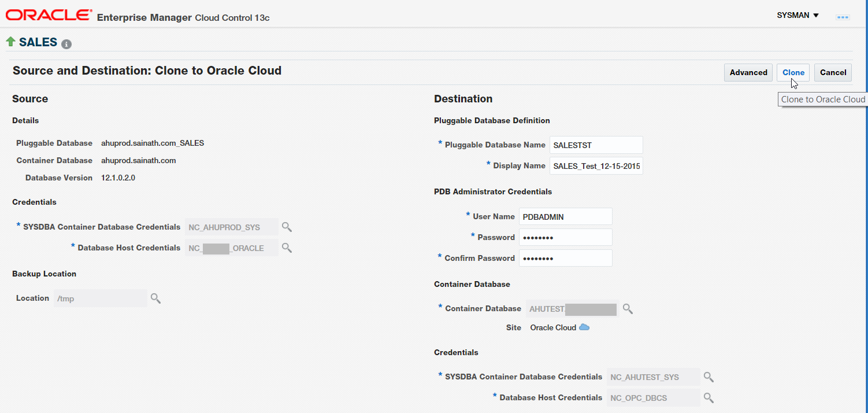868x413 pixels.
Task: Click the Oracle Cloud site icon
Action: (x=584, y=327)
